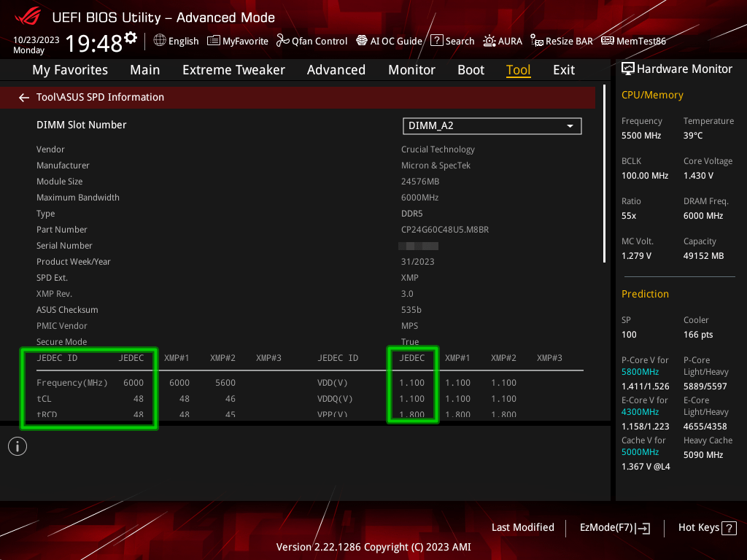Click the ROG logo icon
Viewport: 747px width, 560px height.
[27, 17]
